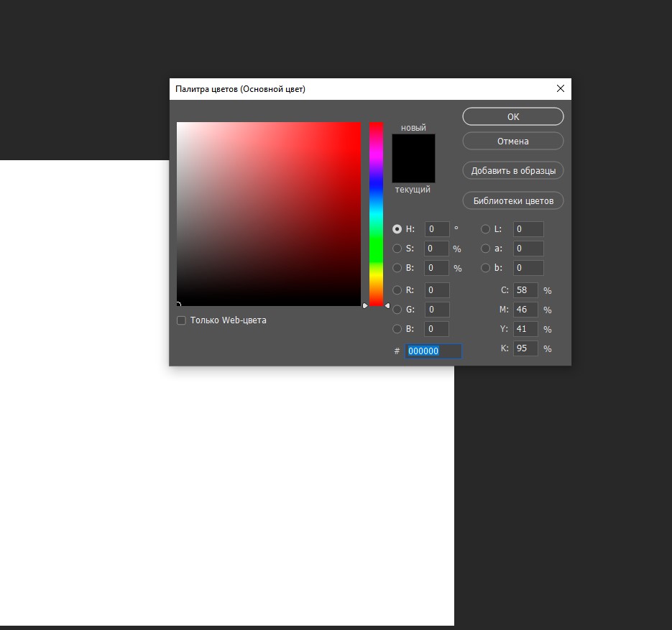The width and height of the screenshot is (672, 630).
Task: Select the R radio button for red mode
Action: click(x=397, y=290)
